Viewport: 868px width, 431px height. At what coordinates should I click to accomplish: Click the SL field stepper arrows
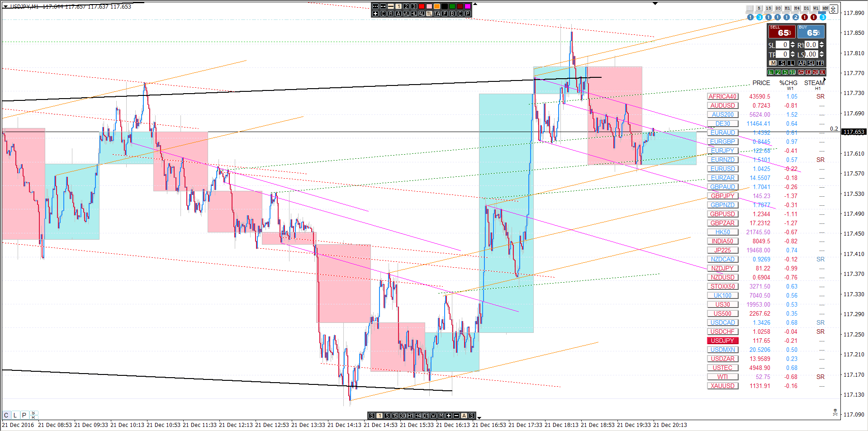[x=792, y=45]
